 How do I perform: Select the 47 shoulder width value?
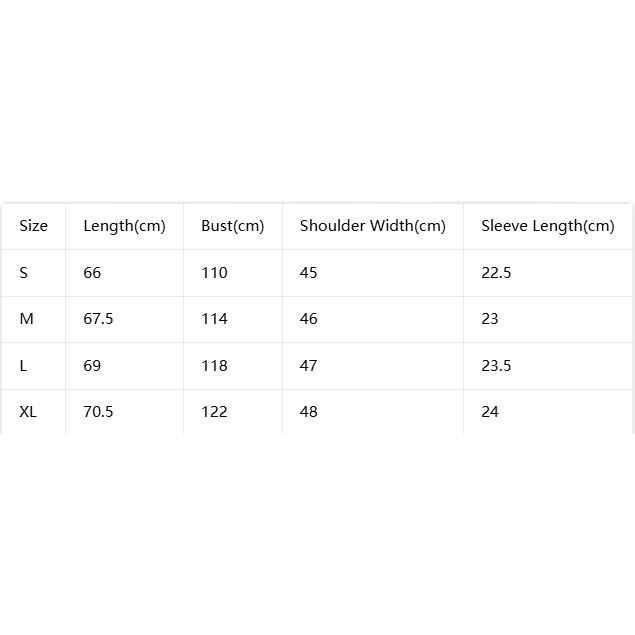point(308,366)
